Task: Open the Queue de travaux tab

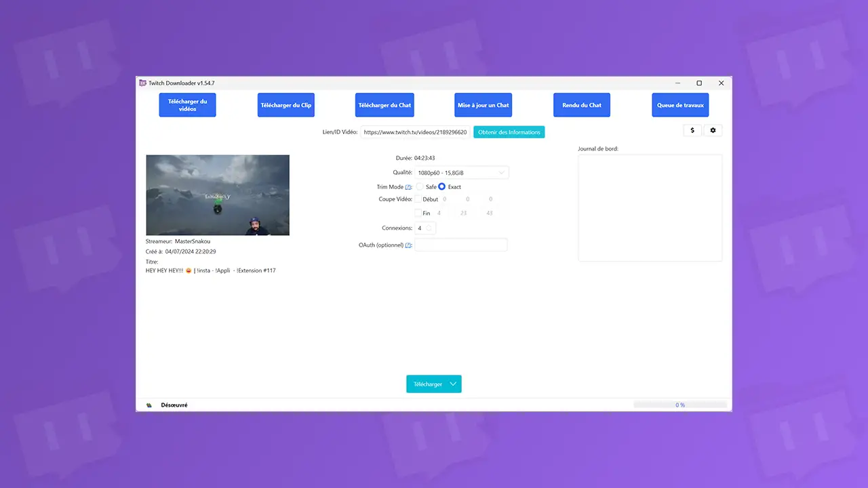Action: 680,105
